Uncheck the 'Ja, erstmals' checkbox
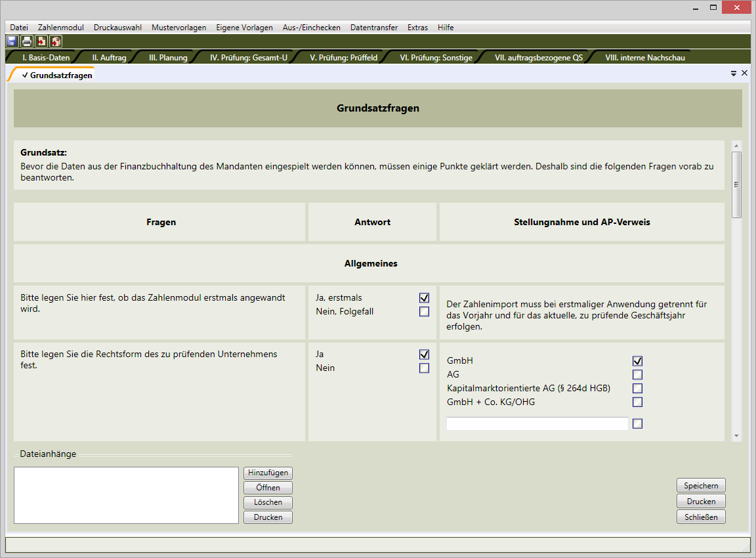756x558 pixels. click(424, 298)
